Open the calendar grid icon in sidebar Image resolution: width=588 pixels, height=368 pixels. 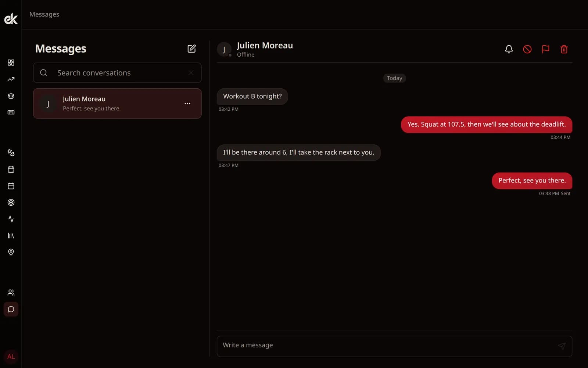[11, 169]
